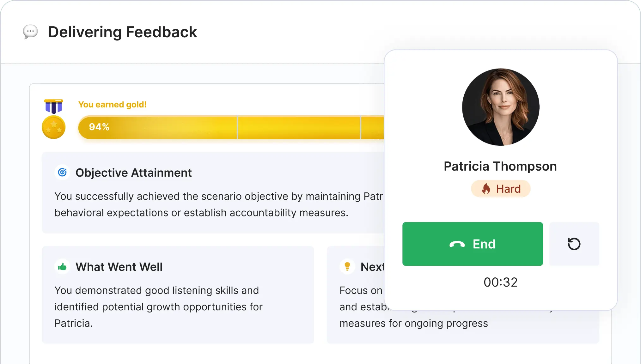Click the Hard difficulty badge
The image size is (641, 364).
pyautogui.click(x=501, y=189)
